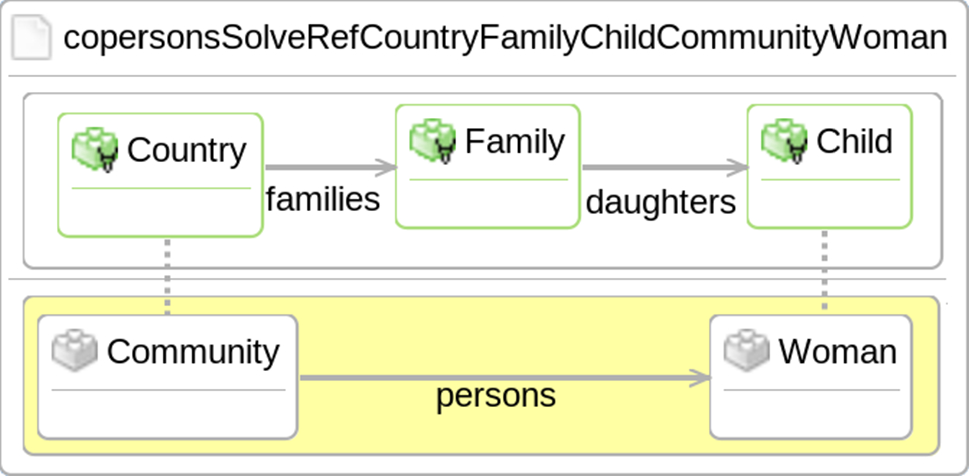This screenshot has width=969, height=476.
Task: Click the copersonsSolveRefCountryFamilyChildCommunityWoman diagram title
Action: pyautogui.click(x=504, y=39)
